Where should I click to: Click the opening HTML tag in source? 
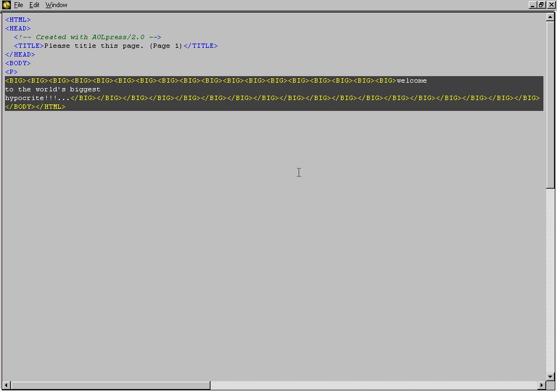18,20
